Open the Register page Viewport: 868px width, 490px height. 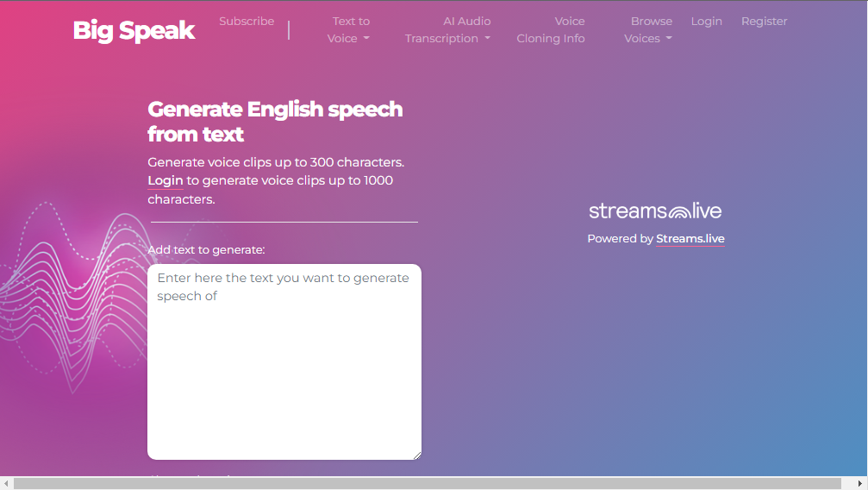click(x=764, y=21)
